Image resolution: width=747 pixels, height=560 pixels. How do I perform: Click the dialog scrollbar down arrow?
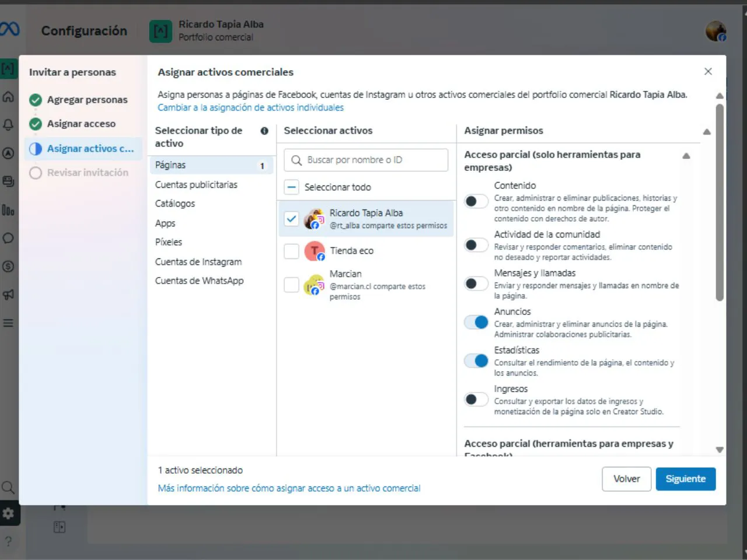(x=720, y=450)
